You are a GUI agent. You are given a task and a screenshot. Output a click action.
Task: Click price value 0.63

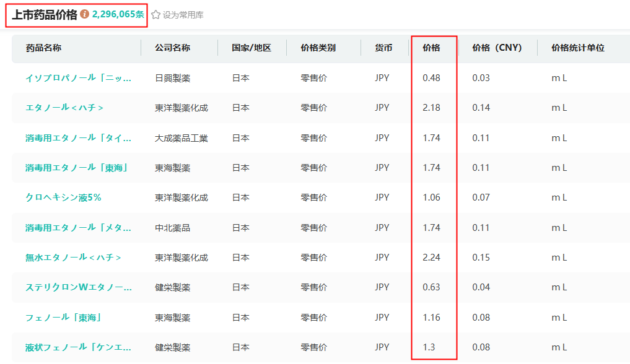pyautogui.click(x=431, y=287)
